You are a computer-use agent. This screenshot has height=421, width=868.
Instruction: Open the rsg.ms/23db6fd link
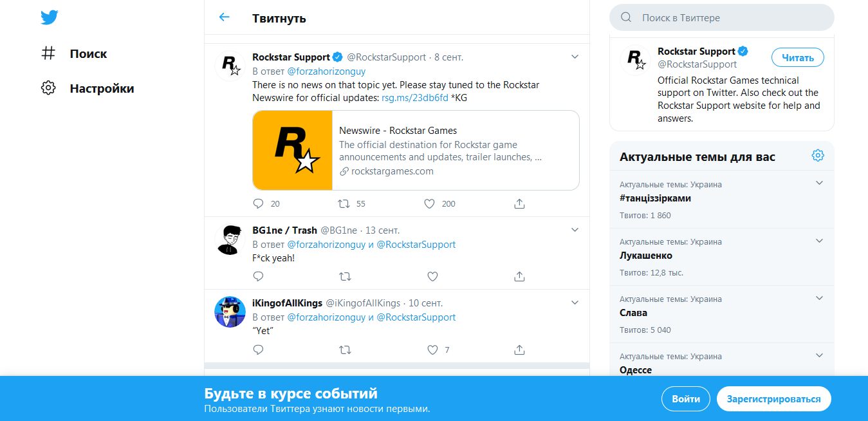tap(415, 98)
